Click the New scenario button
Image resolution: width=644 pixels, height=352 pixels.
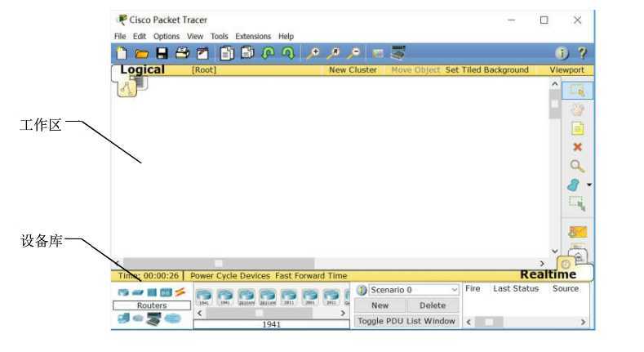[x=380, y=305]
